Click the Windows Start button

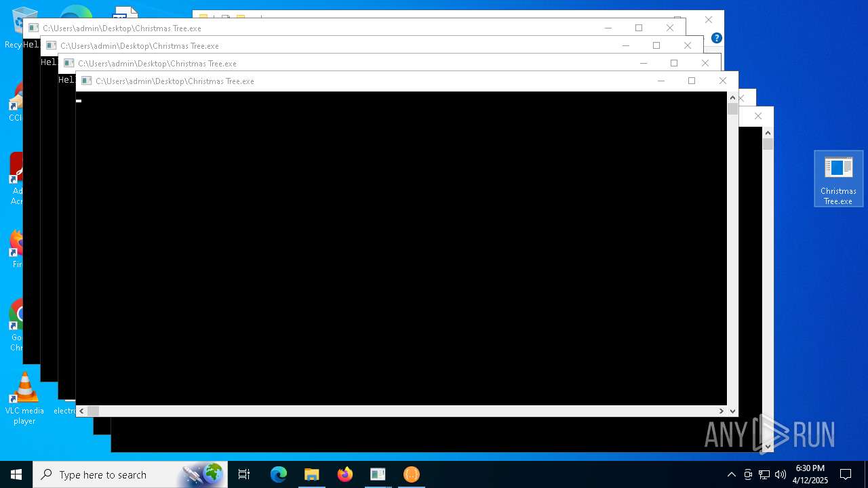point(16,474)
